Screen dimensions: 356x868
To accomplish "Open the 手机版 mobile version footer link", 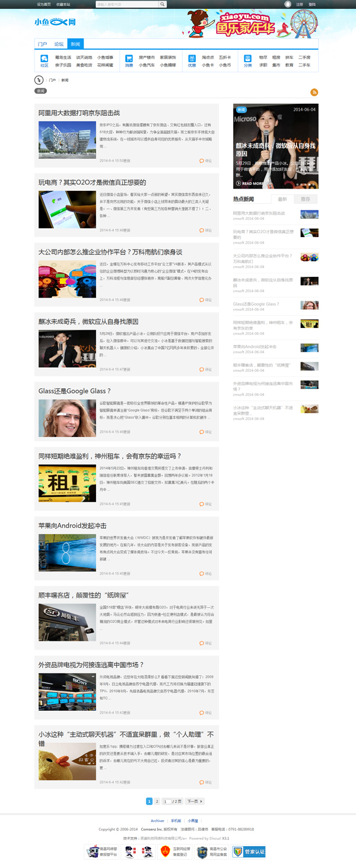I will coord(176,821).
